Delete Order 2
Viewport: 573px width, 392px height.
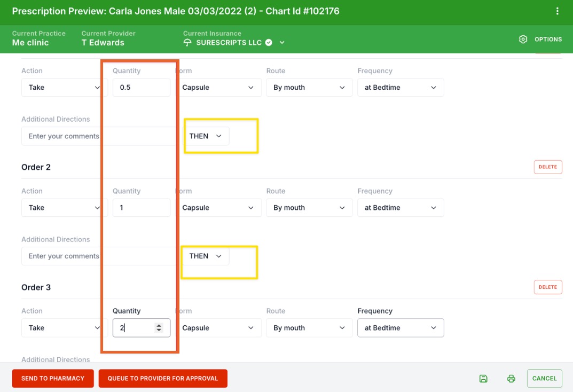pyautogui.click(x=548, y=167)
